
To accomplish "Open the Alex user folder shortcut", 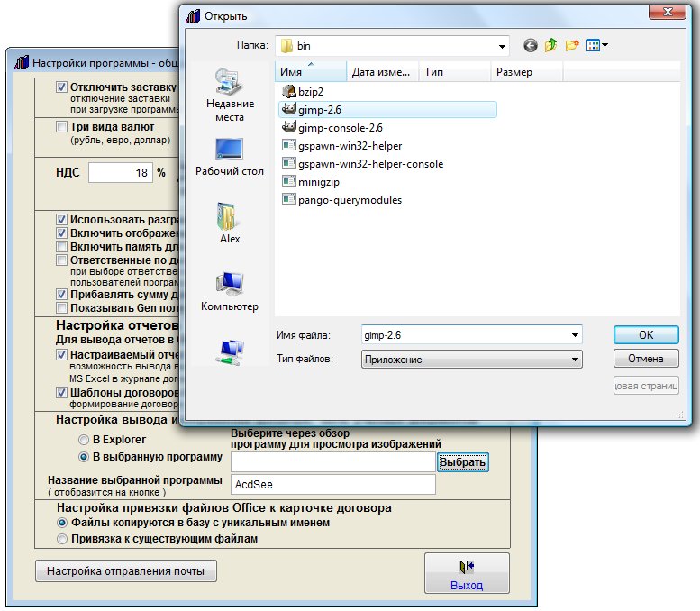I will coord(230,223).
